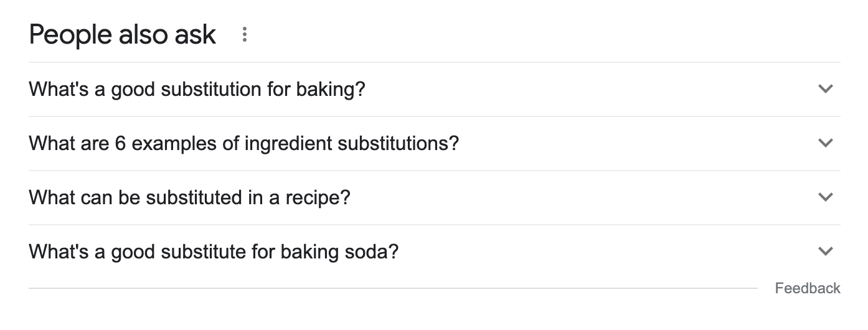This screenshot has width=868, height=330.
Task: Expand "What can be substituted in a recipe?"
Action: pos(189,198)
